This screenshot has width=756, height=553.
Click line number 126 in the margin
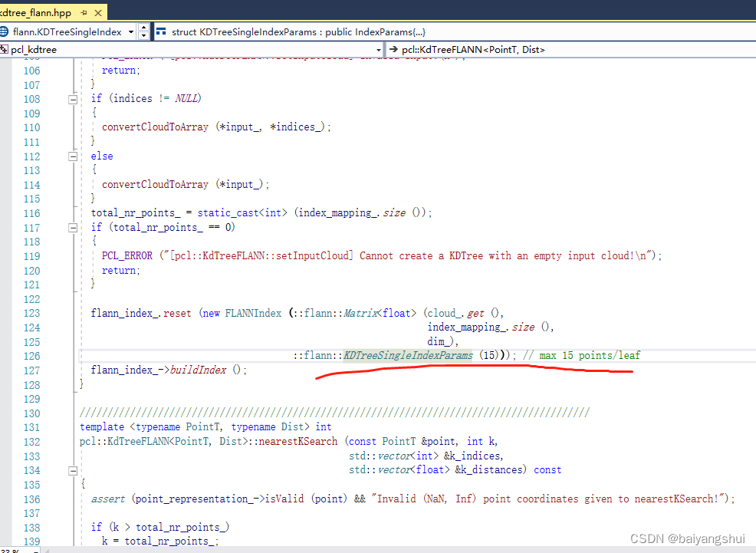click(32, 357)
